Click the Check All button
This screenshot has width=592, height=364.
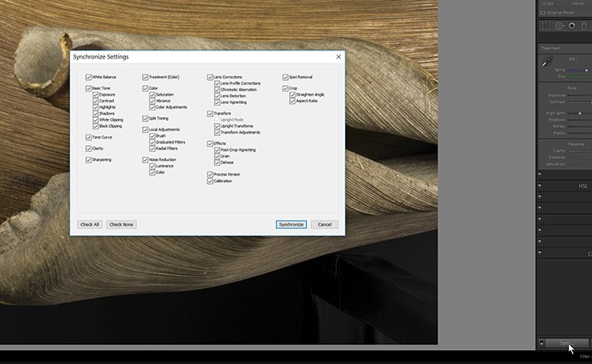(x=89, y=225)
